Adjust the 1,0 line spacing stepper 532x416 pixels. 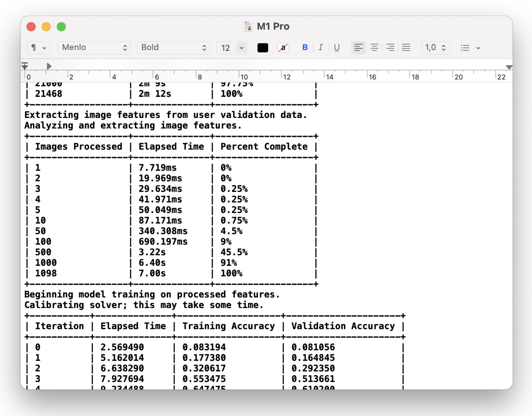tap(443, 47)
